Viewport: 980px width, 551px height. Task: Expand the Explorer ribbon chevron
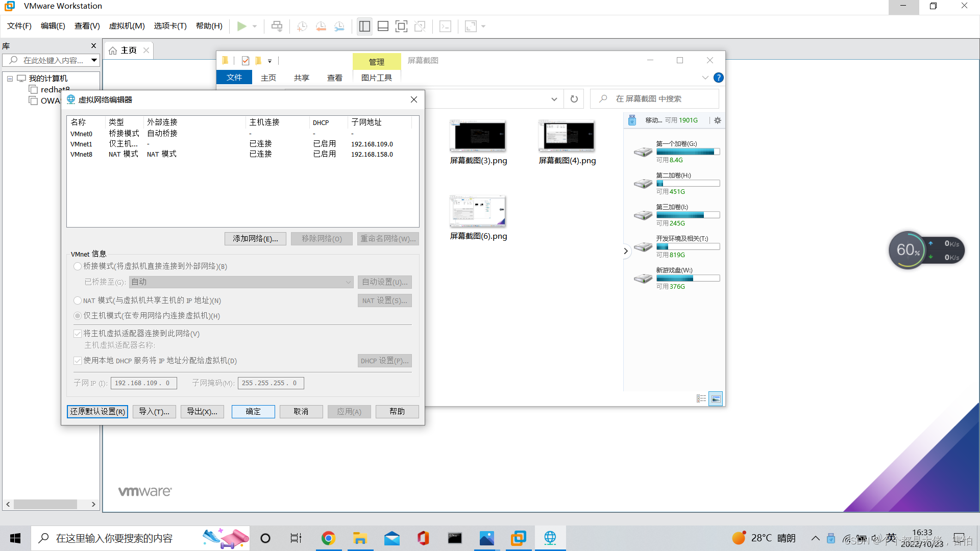pos(705,78)
